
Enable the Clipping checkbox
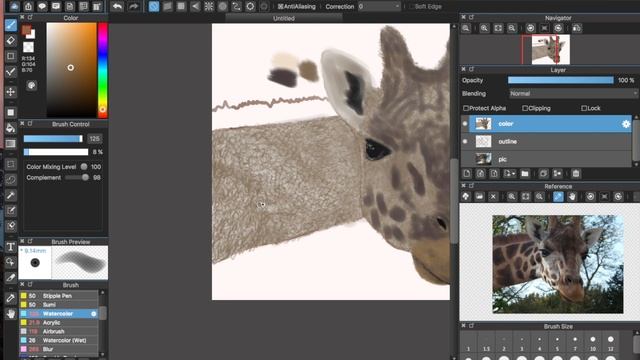click(525, 108)
